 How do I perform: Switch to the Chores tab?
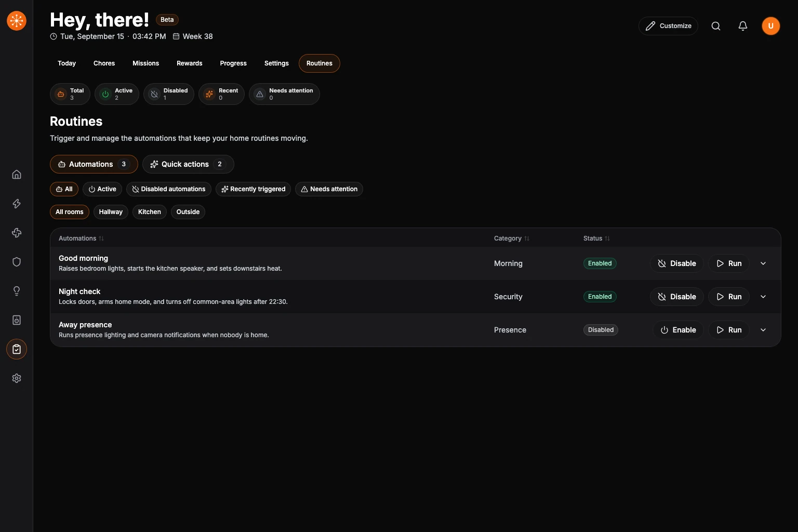[104, 63]
